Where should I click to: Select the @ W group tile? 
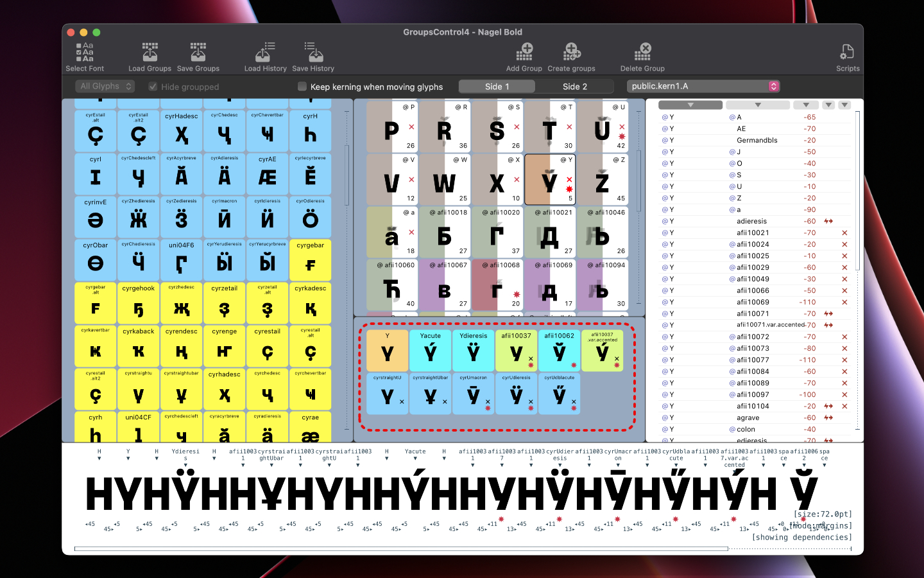pyautogui.click(x=444, y=179)
